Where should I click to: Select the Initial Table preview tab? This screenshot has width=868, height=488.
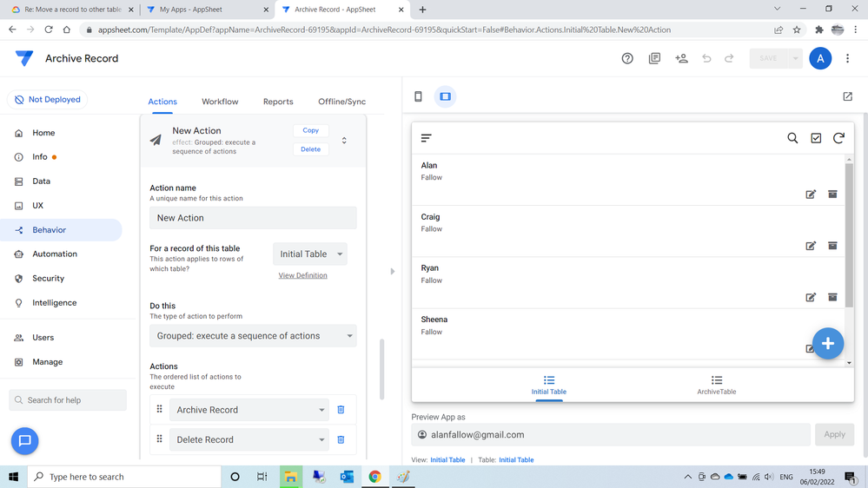coord(548,385)
